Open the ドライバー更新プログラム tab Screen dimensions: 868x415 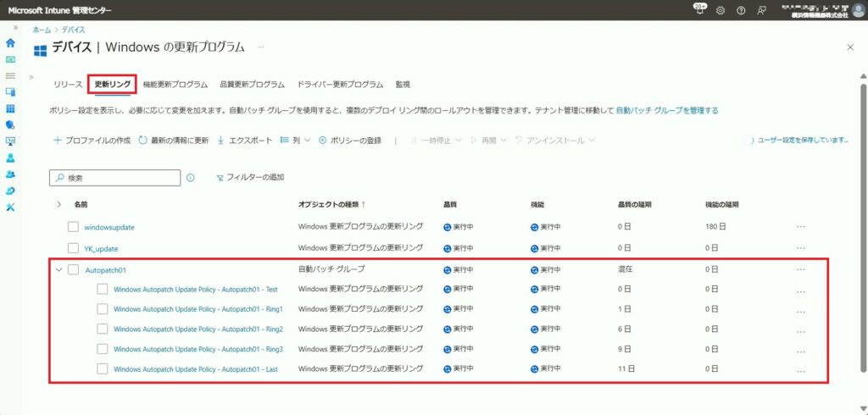[340, 85]
